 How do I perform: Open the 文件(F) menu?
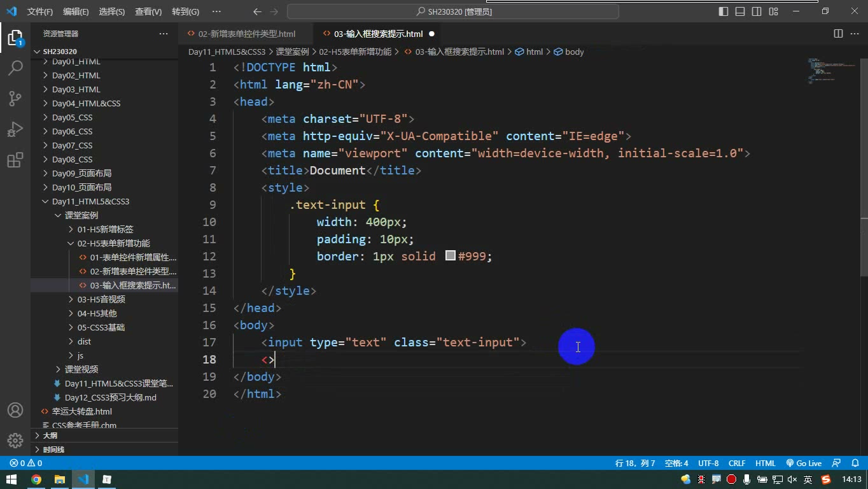pos(40,11)
